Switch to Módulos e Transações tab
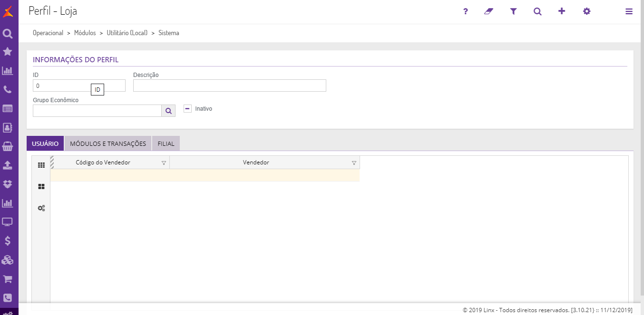The width and height of the screenshot is (644, 315). point(108,143)
